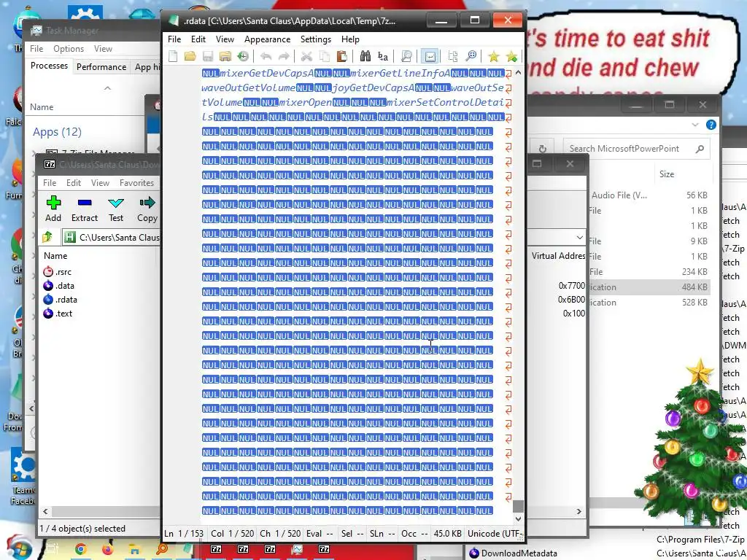
Task: Click the Save As folder-disk icon
Action: [x=225, y=57]
